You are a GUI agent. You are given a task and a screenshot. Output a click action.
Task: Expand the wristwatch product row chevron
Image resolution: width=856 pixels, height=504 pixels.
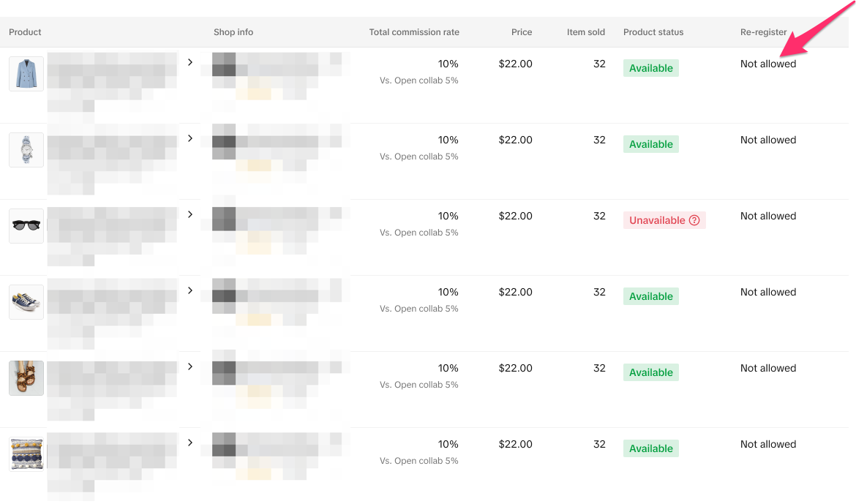190,138
